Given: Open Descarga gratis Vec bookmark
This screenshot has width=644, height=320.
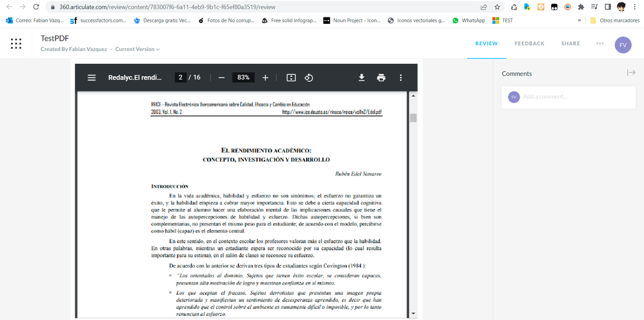Looking at the screenshot, I should click(x=162, y=20).
